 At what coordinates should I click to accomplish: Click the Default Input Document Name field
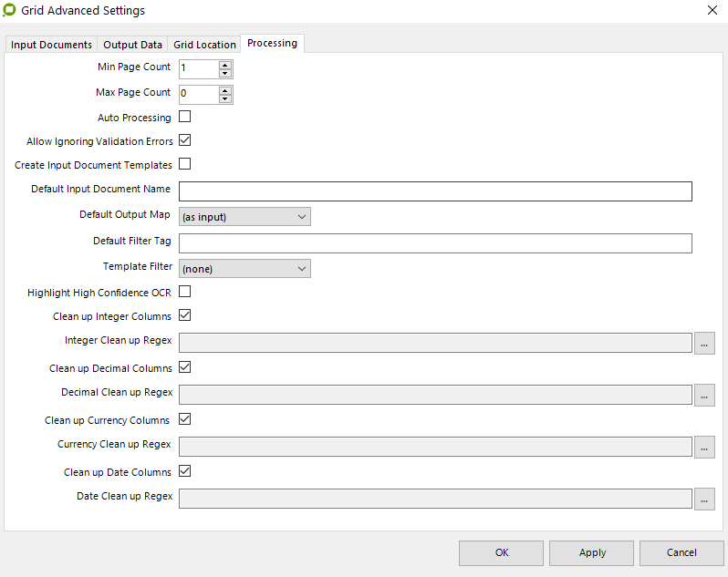pyautogui.click(x=435, y=191)
